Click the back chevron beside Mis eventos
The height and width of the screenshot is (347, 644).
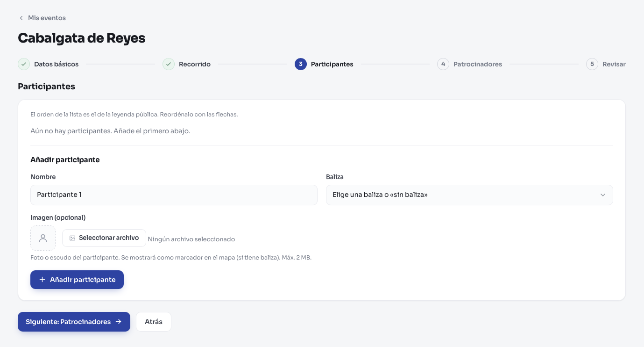(21, 18)
